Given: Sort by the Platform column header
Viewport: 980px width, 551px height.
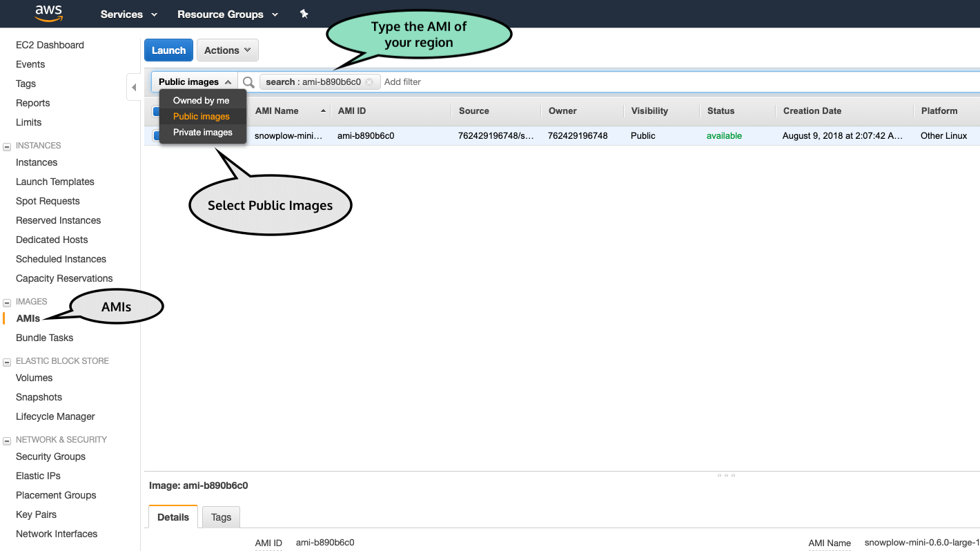Looking at the screenshot, I should point(939,111).
